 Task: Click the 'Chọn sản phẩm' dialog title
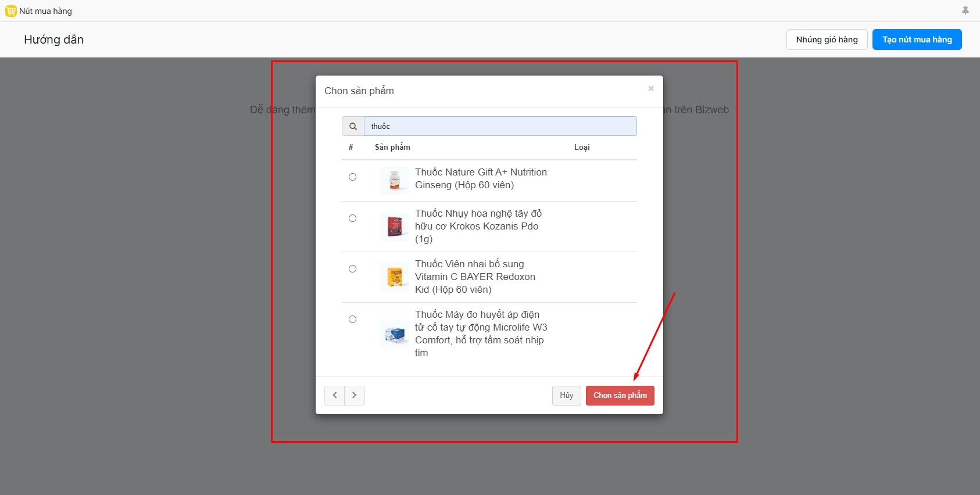359,91
